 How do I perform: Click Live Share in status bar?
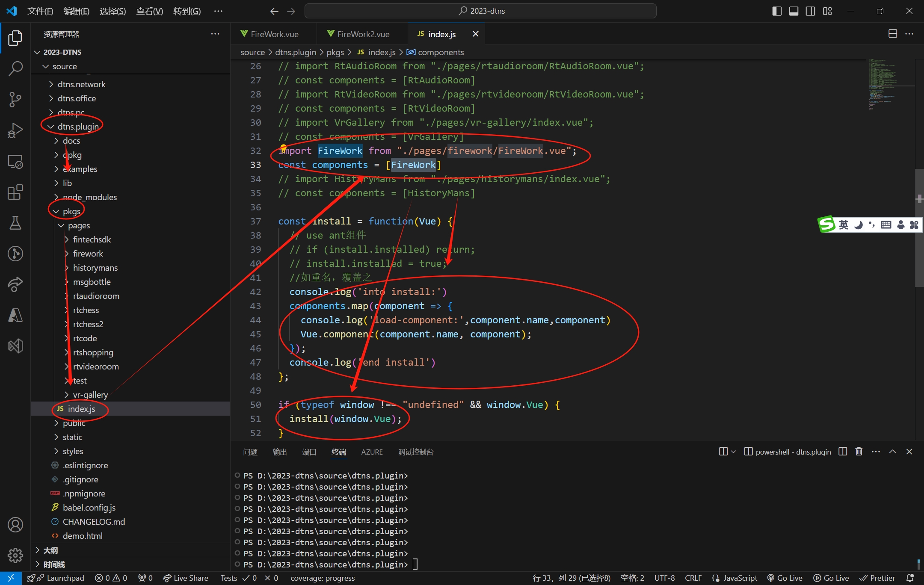(x=186, y=578)
